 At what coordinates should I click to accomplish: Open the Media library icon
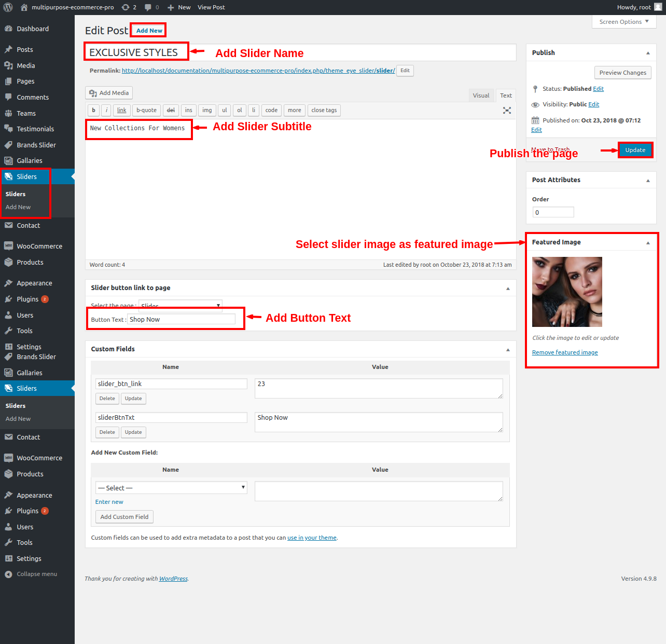[8, 65]
